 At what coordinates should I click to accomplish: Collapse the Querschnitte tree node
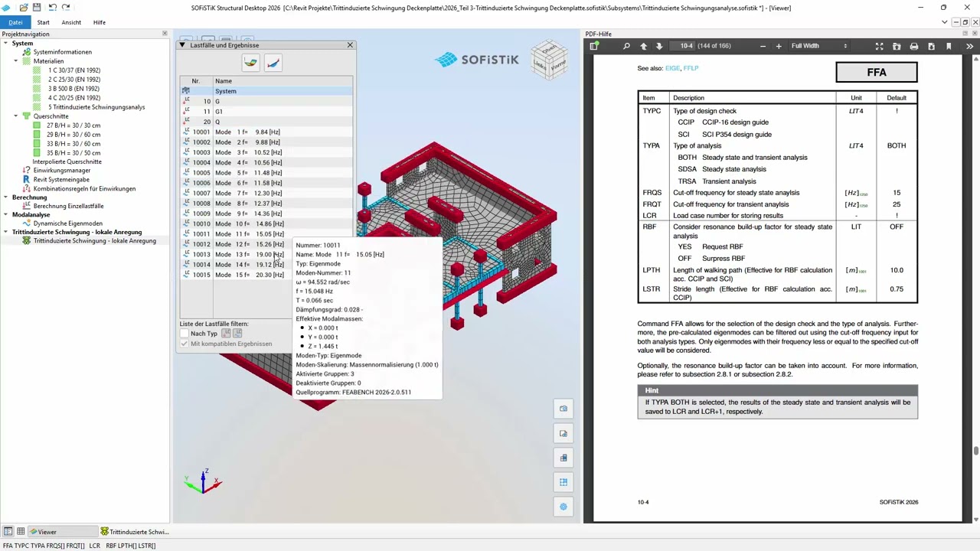pyautogui.click(x=15, y=116)
